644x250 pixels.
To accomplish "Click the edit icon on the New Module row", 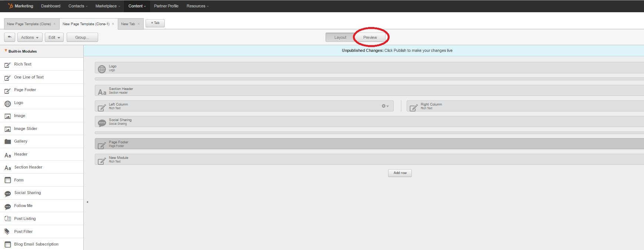I will pyautogui.click(x=102, y=160).
